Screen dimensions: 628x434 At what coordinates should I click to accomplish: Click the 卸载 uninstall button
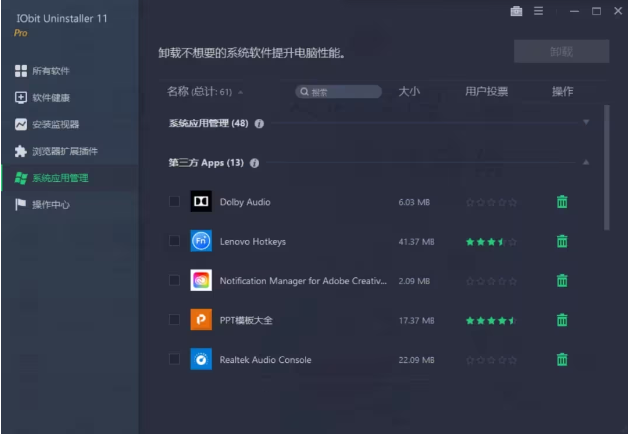click(562, 51)
